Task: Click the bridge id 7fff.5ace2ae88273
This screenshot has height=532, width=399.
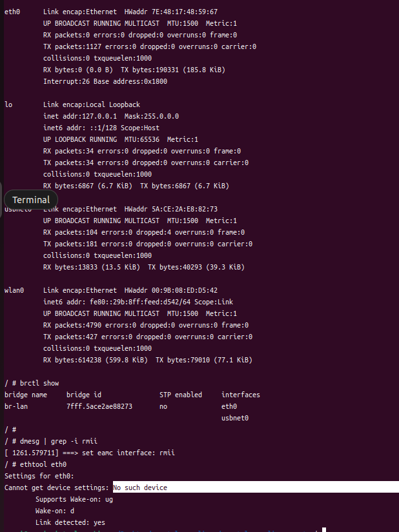Action: tap(99, 406)
